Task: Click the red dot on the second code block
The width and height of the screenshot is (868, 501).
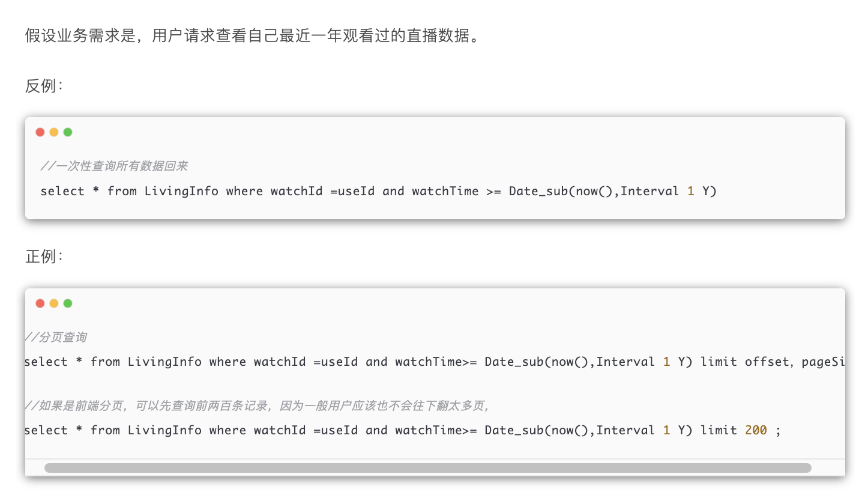Action: 40,303
